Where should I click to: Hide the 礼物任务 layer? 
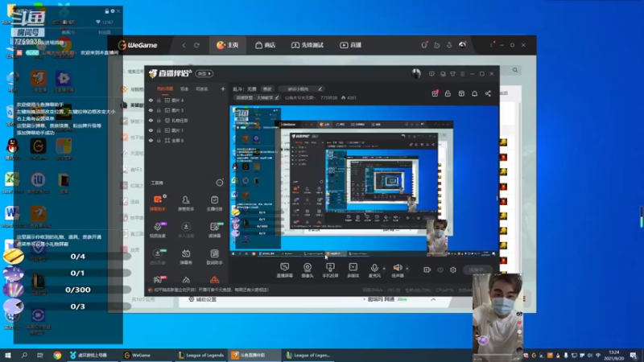pos(151,120)
